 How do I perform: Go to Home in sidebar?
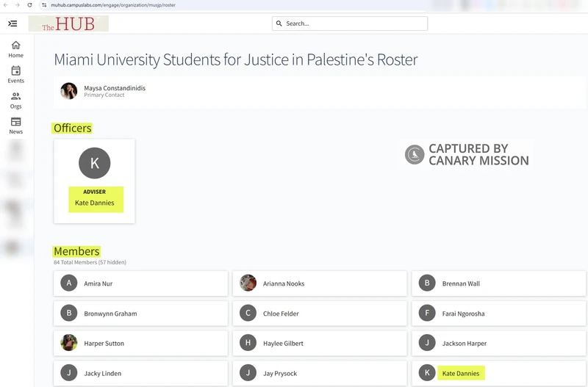pos(15,49)
